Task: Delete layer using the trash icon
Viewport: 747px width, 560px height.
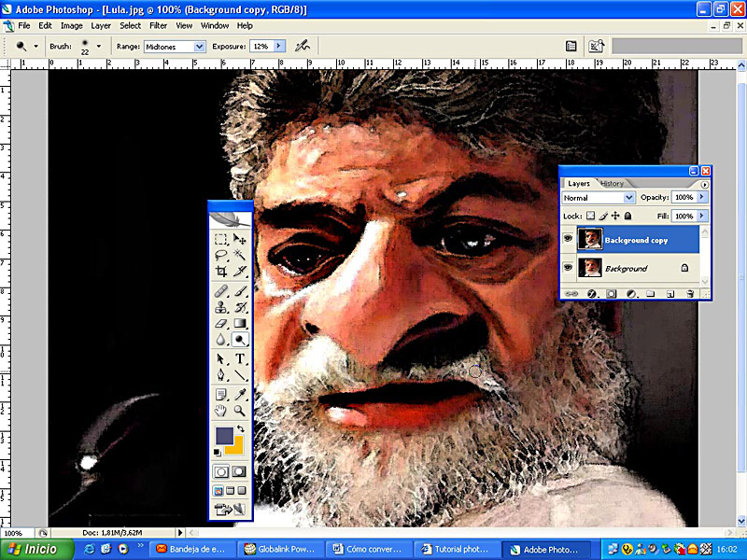Action: point(690,294)
